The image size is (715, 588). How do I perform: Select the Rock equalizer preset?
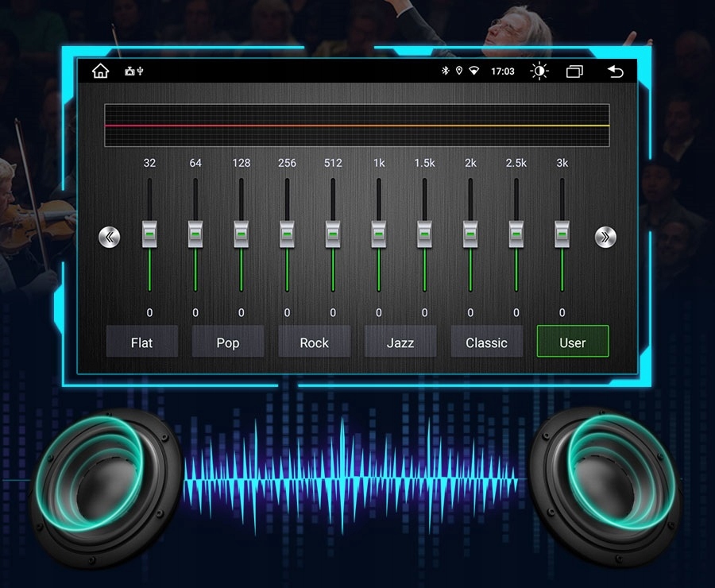314,341
